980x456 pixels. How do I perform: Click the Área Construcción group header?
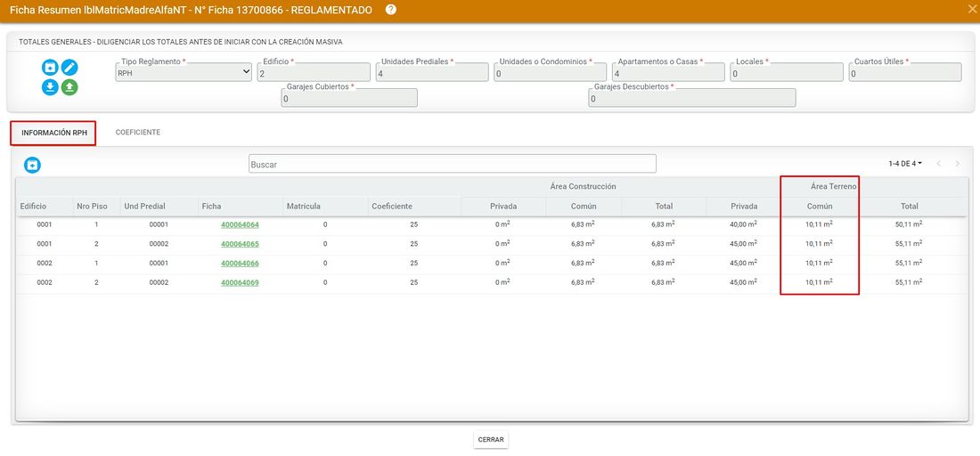click(584, 186)
